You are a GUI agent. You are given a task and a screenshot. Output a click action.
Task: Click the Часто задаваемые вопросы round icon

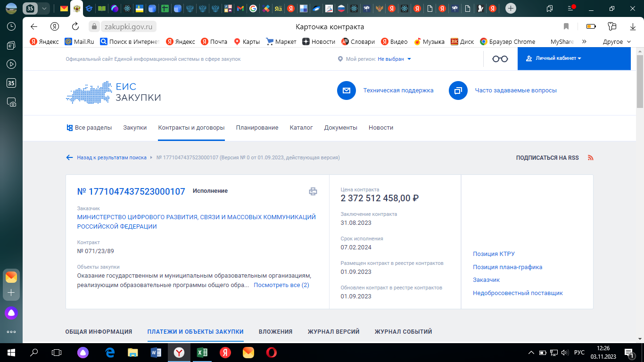tap(458, 90)
